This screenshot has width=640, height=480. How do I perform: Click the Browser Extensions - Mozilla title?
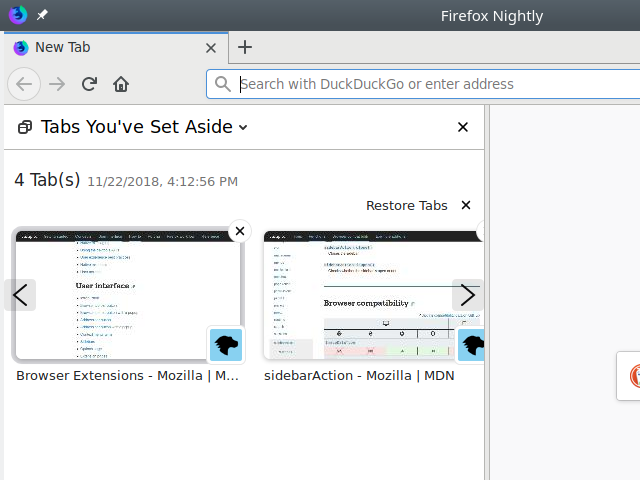coord(127,376)
